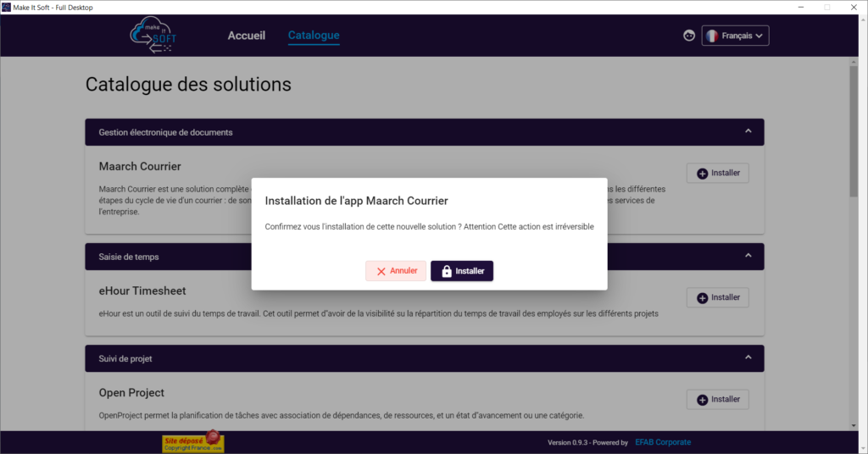Click plus icon on eHour Installer button
The height and width of the screenshot is (454, 868).
[702, 298]
